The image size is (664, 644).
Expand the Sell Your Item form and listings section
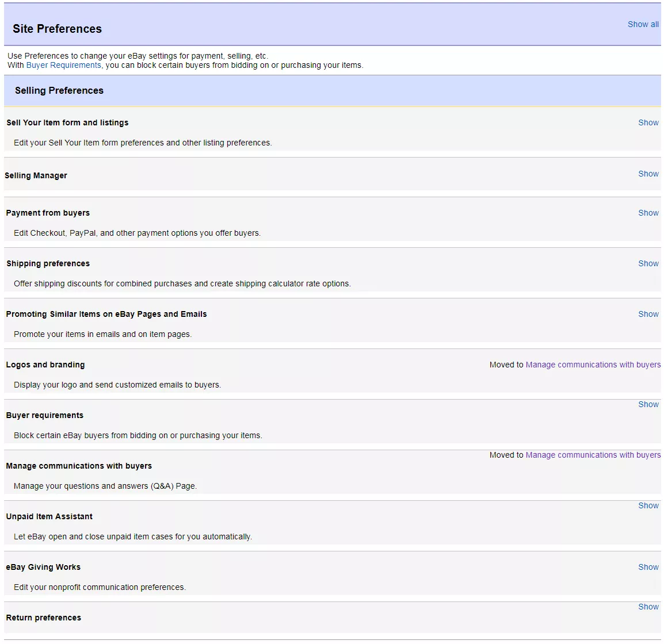click(x=648, y=122)
